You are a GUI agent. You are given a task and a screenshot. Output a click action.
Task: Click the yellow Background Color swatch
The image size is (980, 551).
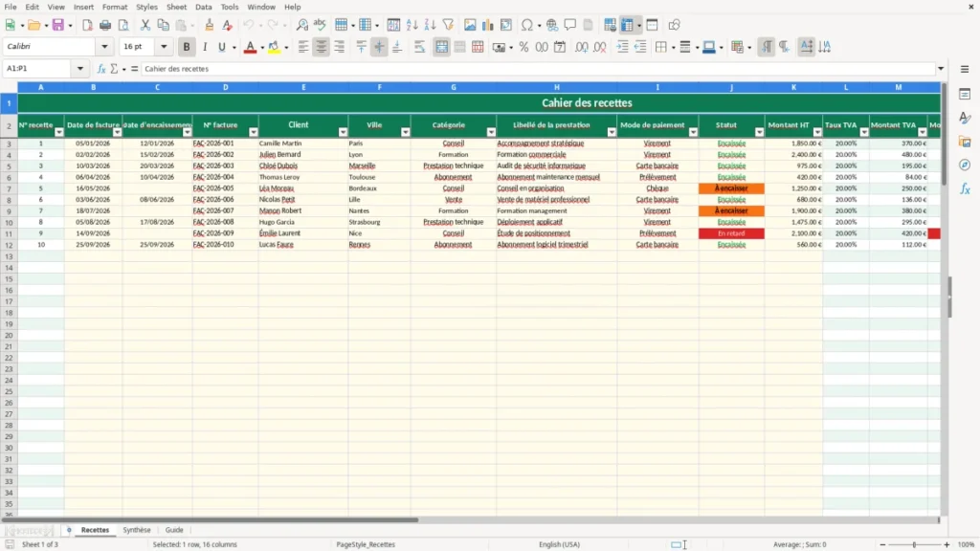click(274, 47)
